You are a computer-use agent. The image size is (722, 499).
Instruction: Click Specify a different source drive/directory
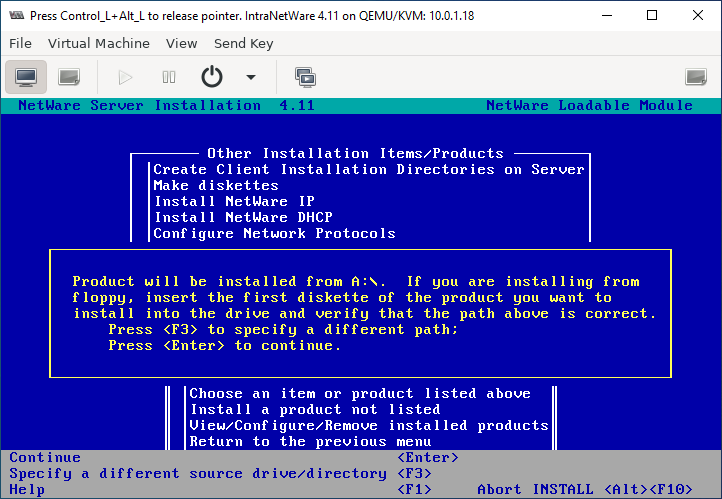click(198, 474)
